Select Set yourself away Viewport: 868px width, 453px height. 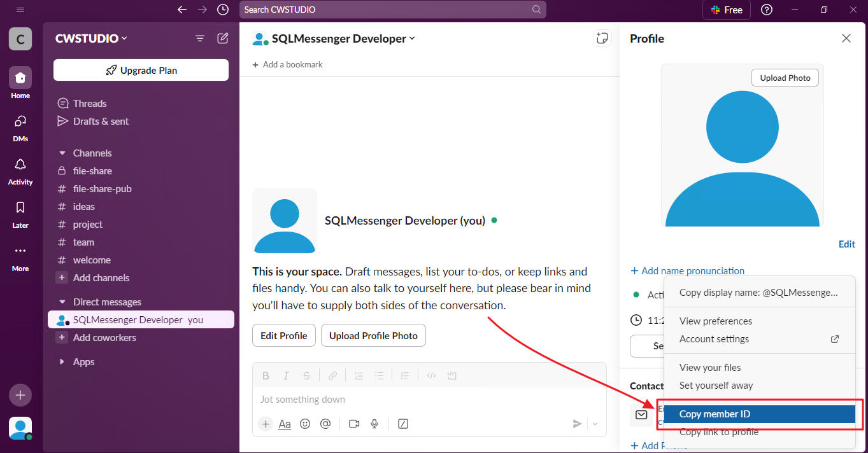pyautogui.click(x=759, y=386)
